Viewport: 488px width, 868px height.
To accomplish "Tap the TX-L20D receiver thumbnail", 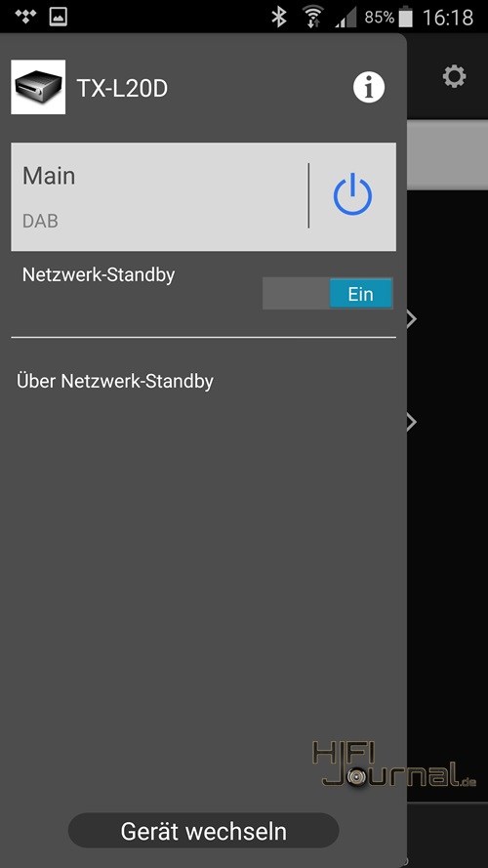I will pyautogui.click(x=38, y=87).
